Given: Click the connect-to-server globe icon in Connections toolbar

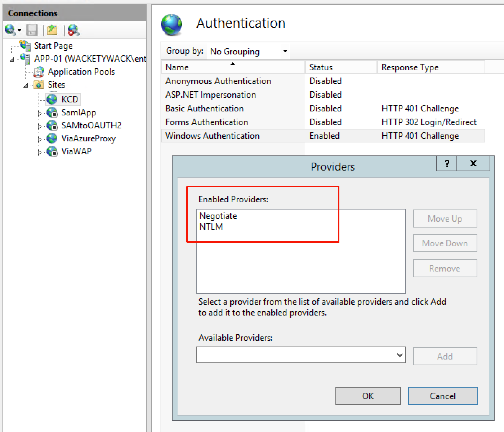Looking at the screenshot, I should tap(10, 30).
